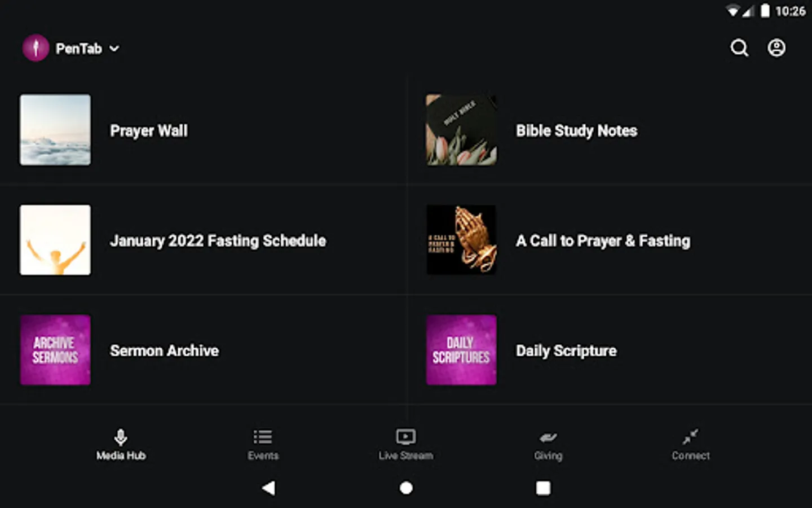The height and width of the screenshot is (508, 812).
Task: Click the praying hands thumbnail
Action: point(461,240)
